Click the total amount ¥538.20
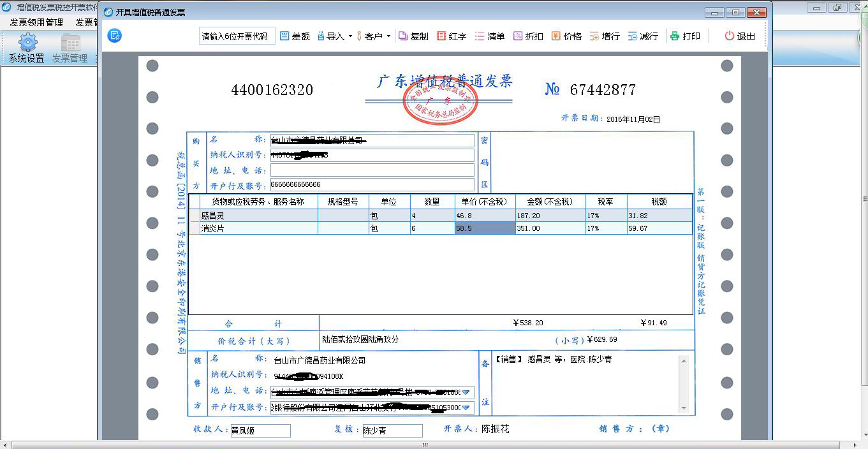The image size is (868, 449). (528, 323)
